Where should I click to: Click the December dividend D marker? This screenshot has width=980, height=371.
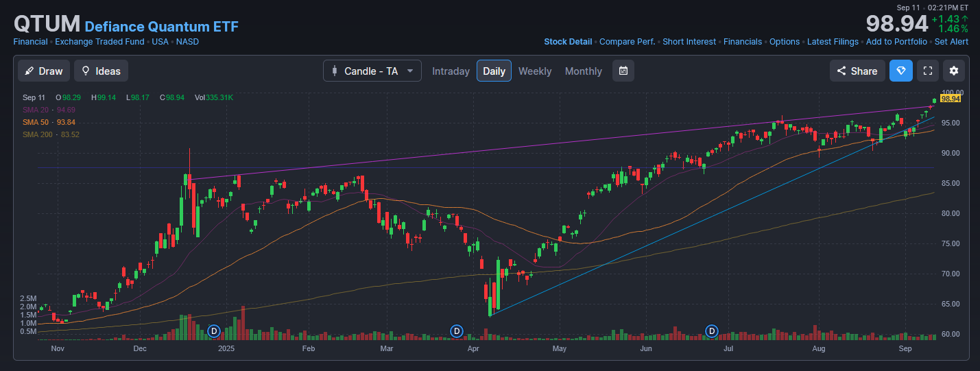tap(213, 331)
